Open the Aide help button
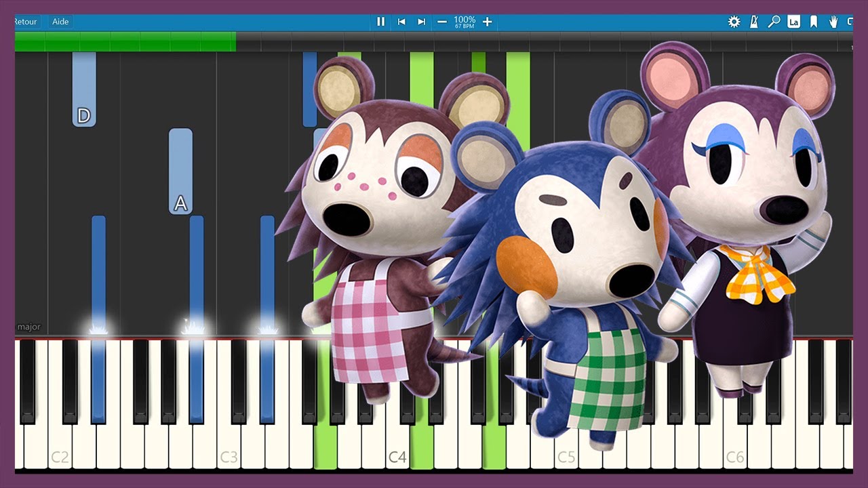Viewport: 868px width, 488px height. pyautogui.click(x=60, y=22)
